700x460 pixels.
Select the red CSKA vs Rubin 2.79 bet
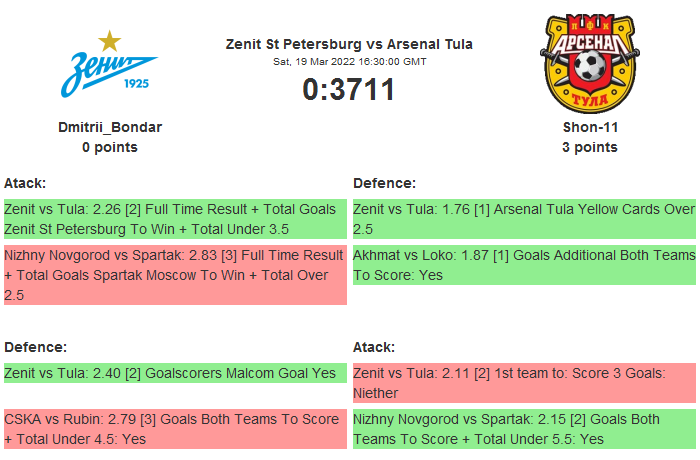click(x=175, y=429)
